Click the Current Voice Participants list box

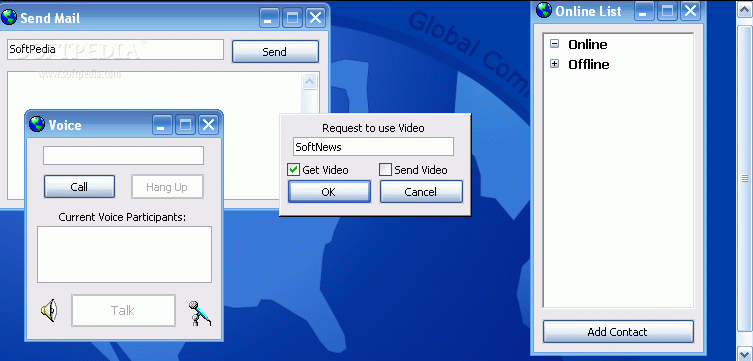pos(124,254)
